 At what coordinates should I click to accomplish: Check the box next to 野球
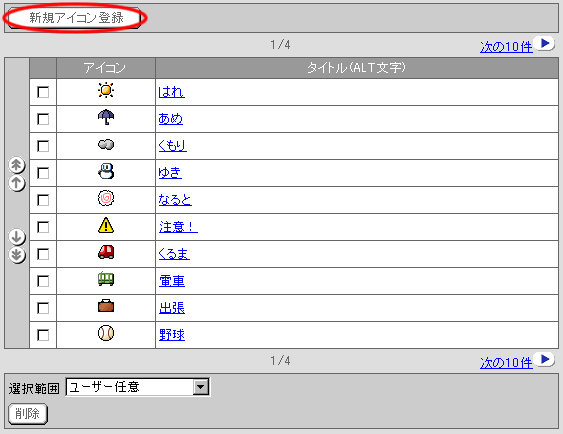[x=43, y=335]
